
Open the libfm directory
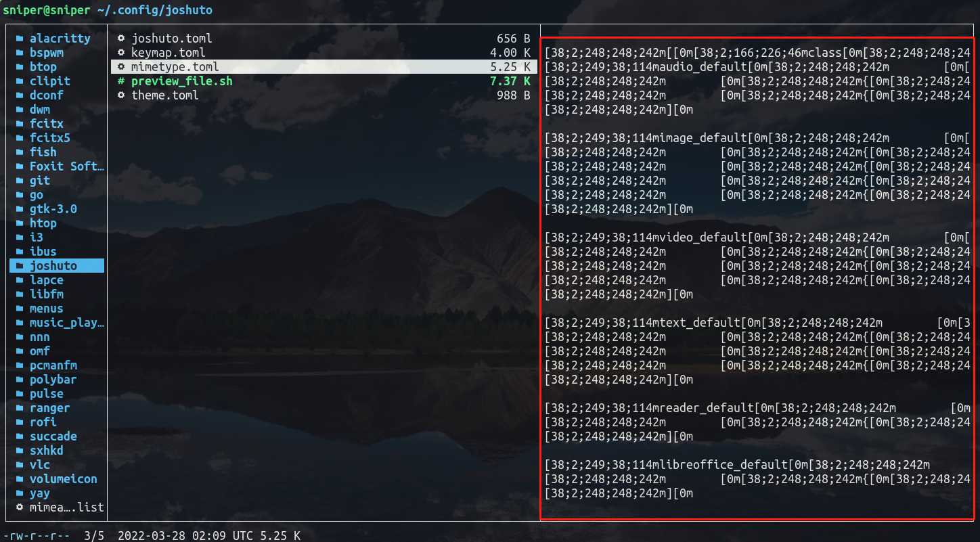[47, 294]
